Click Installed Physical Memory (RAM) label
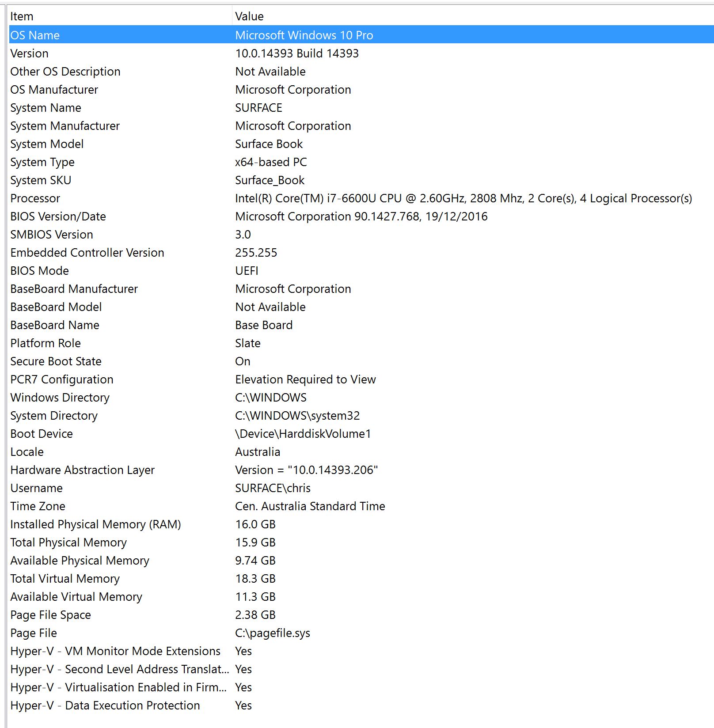 click(x=95, y=524)
